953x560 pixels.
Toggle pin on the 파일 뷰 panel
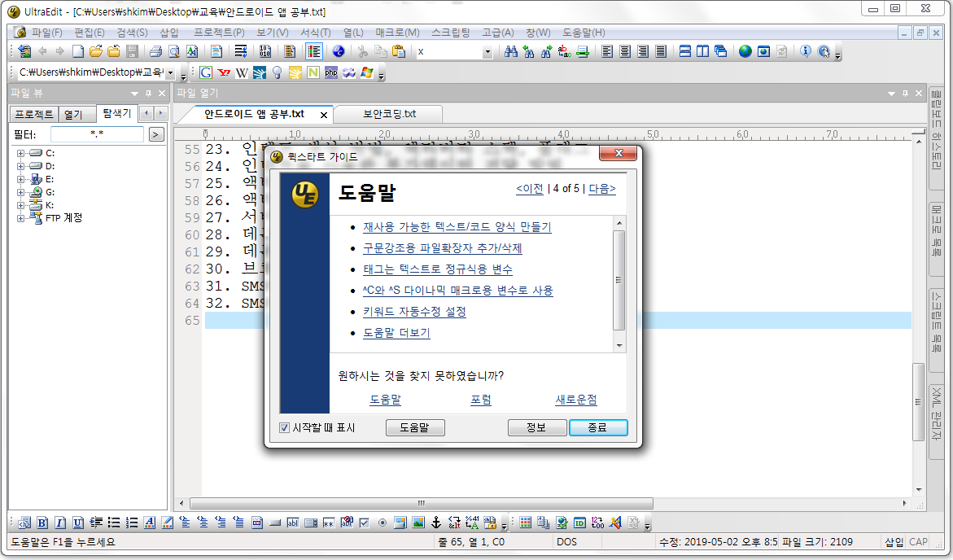[x=148, y=94]
